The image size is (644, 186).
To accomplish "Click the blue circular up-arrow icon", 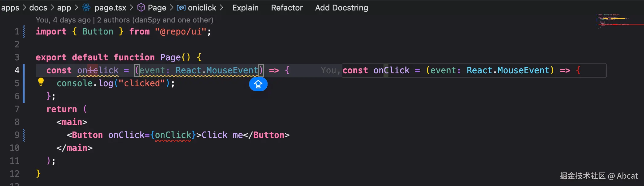I will pyautogui.click(x=258, y=84).
